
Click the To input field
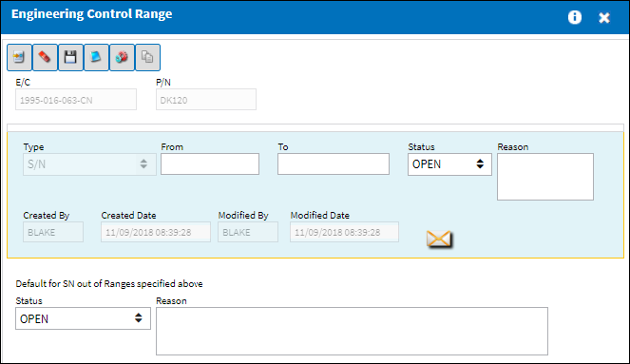click(334, 163)
